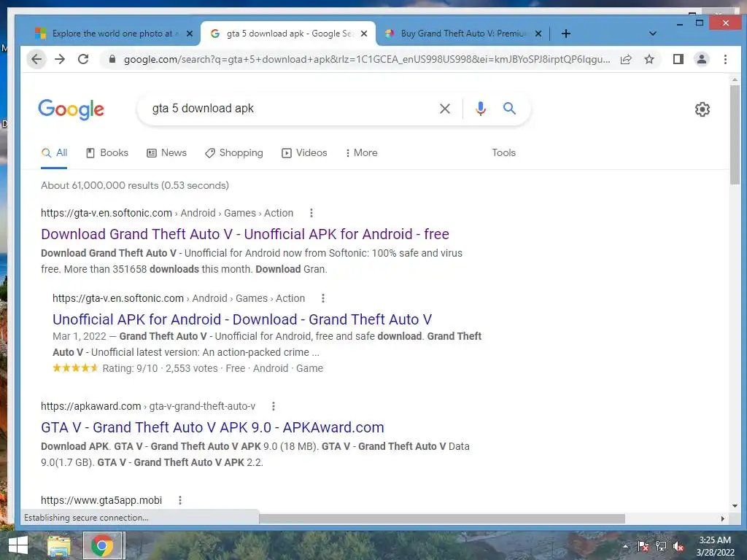This screenshot has width=747, height=560.
Task: Open 'Download Grand Theft Auto V - Unofficial APK' link
Action: [x=245, y=234]
